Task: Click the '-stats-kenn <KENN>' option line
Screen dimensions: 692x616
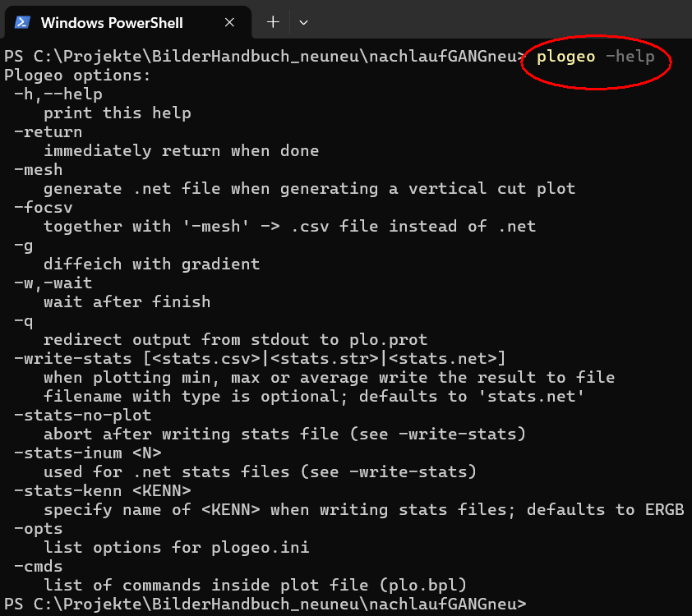Action: click(103, 491)
